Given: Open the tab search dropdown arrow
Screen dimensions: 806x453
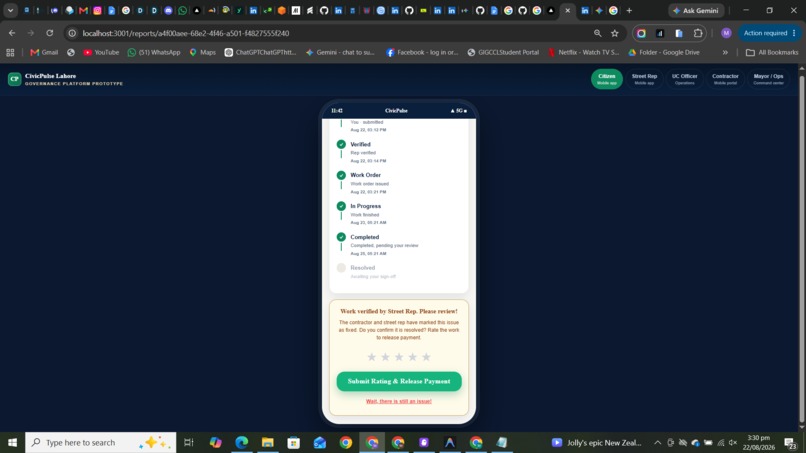Looking at the screenshot, I should point(10,10).
